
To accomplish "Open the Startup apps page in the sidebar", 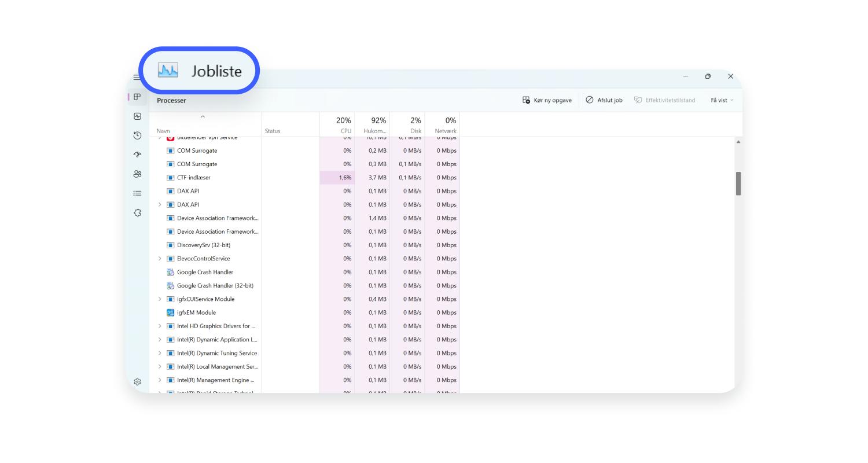I will pyautogui.click(x=137, y=155).
